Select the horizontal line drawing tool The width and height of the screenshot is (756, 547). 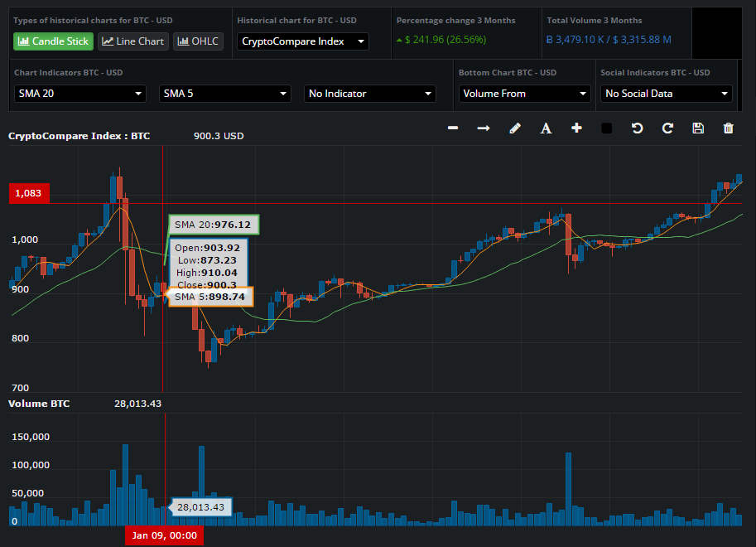tap(453, 128)
